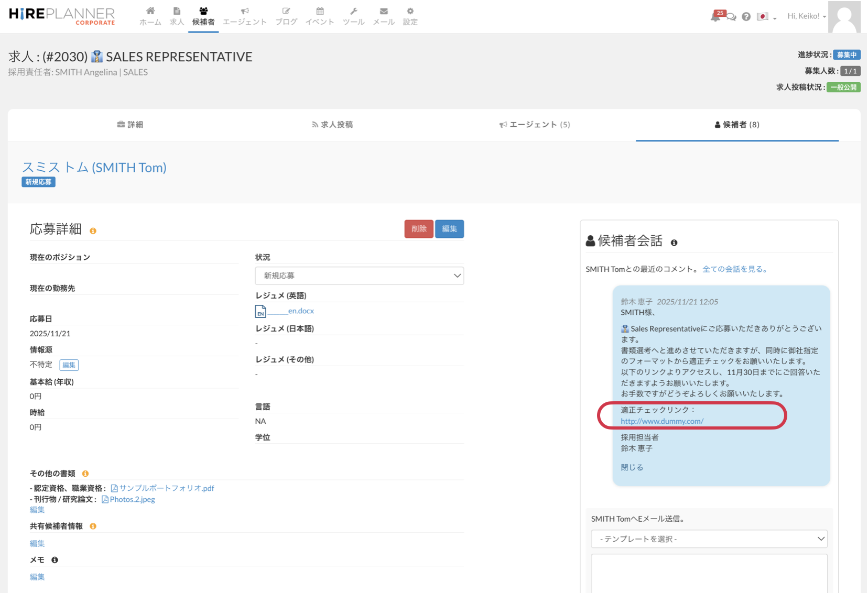Viewport: 868px width, 593px height.
Task: Click the email message text area
Action: click(x=709, y=574)
